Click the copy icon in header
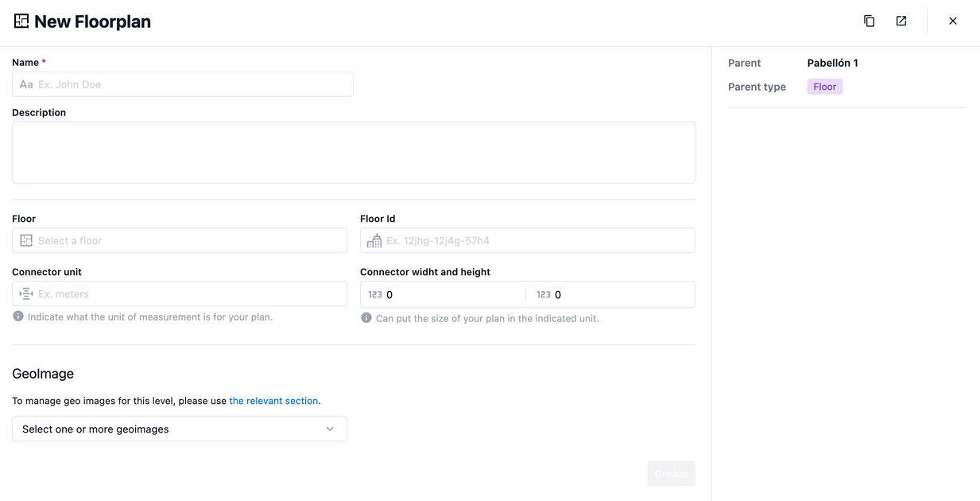 click(869, 21)
